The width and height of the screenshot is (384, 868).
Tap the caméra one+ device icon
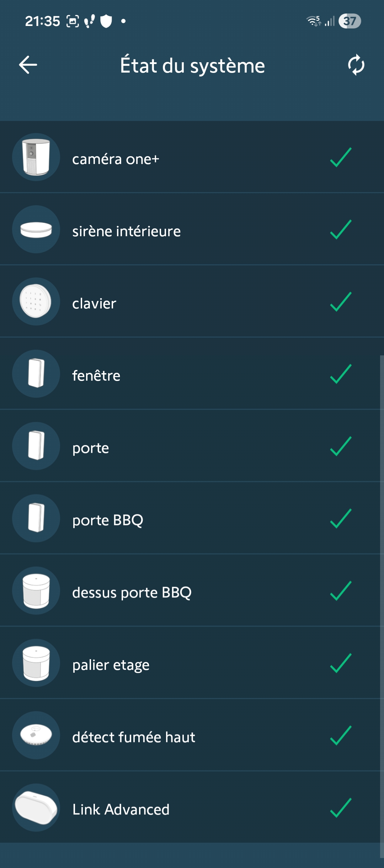(36, 157)
